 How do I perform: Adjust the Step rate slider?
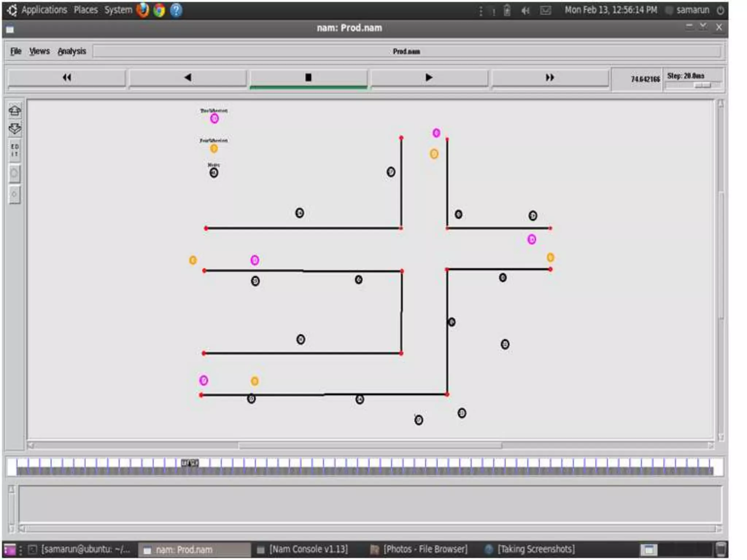(x=702, y=85)
